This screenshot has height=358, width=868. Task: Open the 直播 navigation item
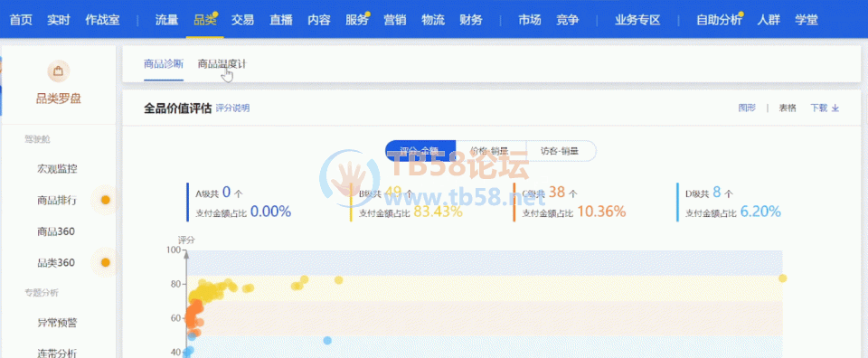[280, 21]
